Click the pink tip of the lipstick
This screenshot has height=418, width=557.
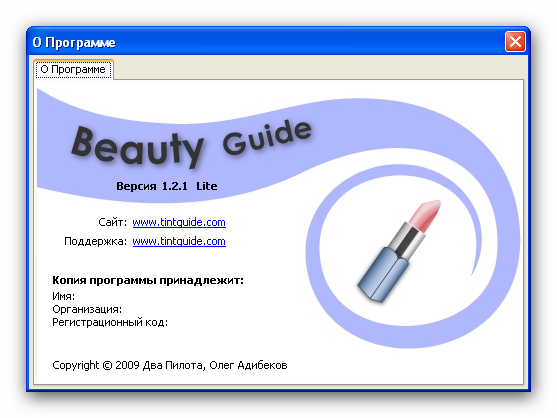(x=426, y=214)
